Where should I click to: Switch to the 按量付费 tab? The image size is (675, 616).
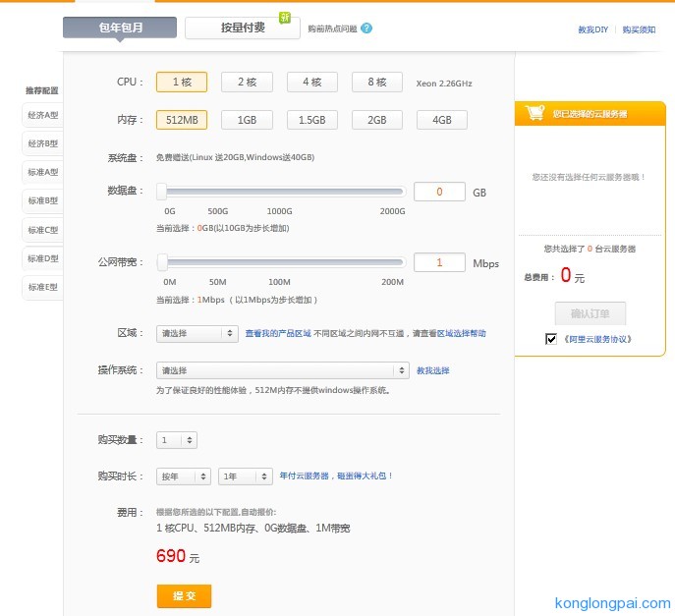[243, 28]
